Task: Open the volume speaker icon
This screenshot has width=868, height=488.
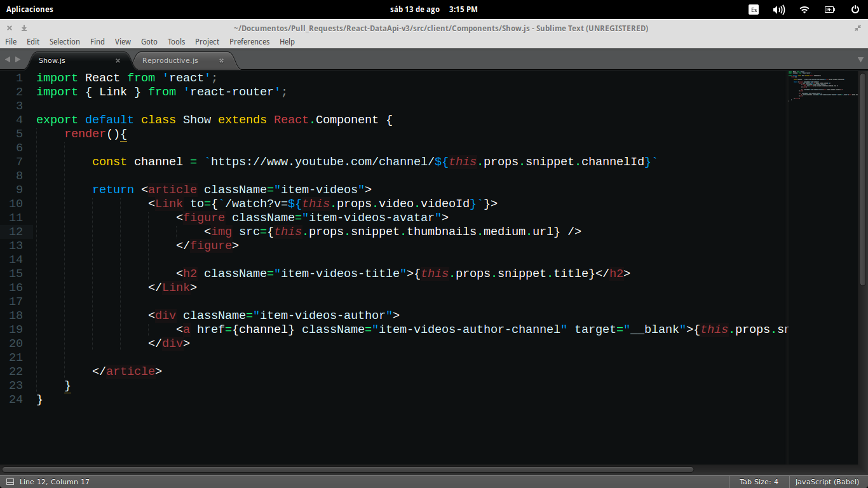Action: [x=778, y=9]
